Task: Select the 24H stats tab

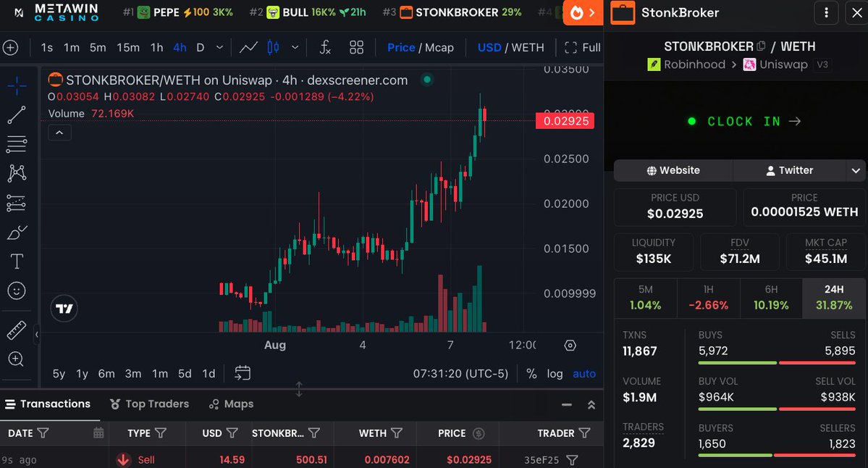Action: 834,298
